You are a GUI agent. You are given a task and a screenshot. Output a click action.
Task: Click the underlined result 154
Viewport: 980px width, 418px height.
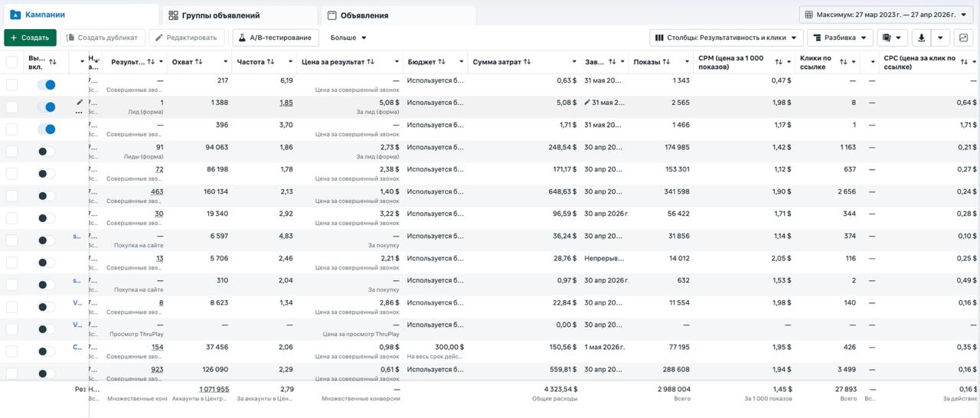click(157, 347)
